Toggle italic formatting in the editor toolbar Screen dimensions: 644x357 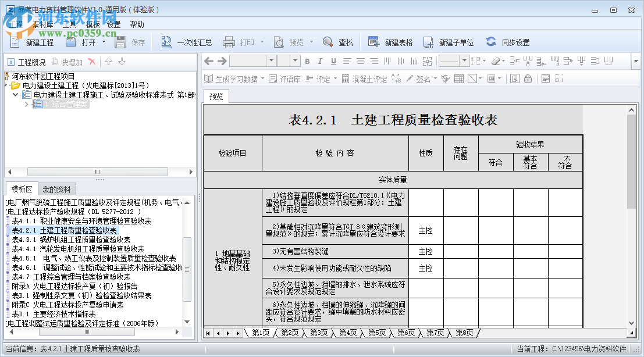coord(320,61)
